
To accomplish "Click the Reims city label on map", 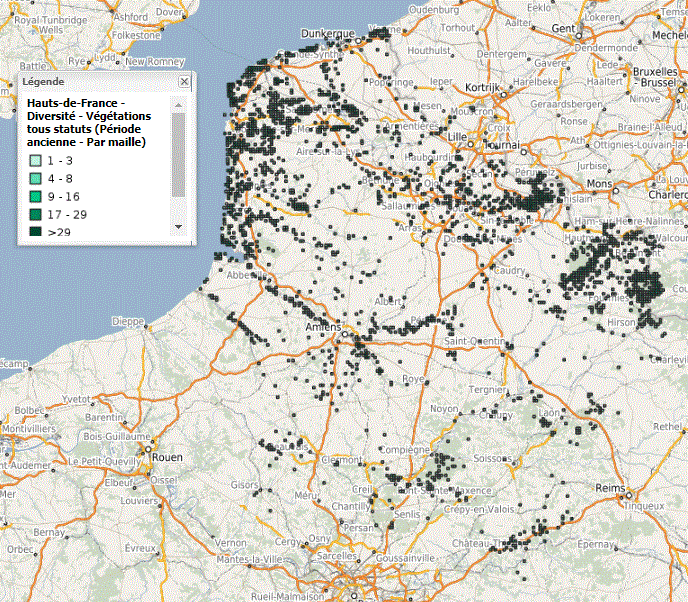I will [x=610, y=486].
